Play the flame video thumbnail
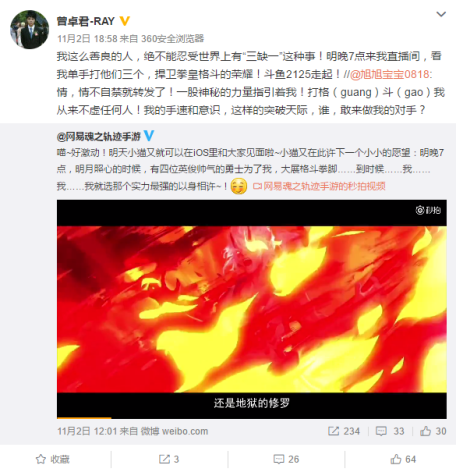Image resolution: width=457 pixels, height=472 pixels. [252, 309]
